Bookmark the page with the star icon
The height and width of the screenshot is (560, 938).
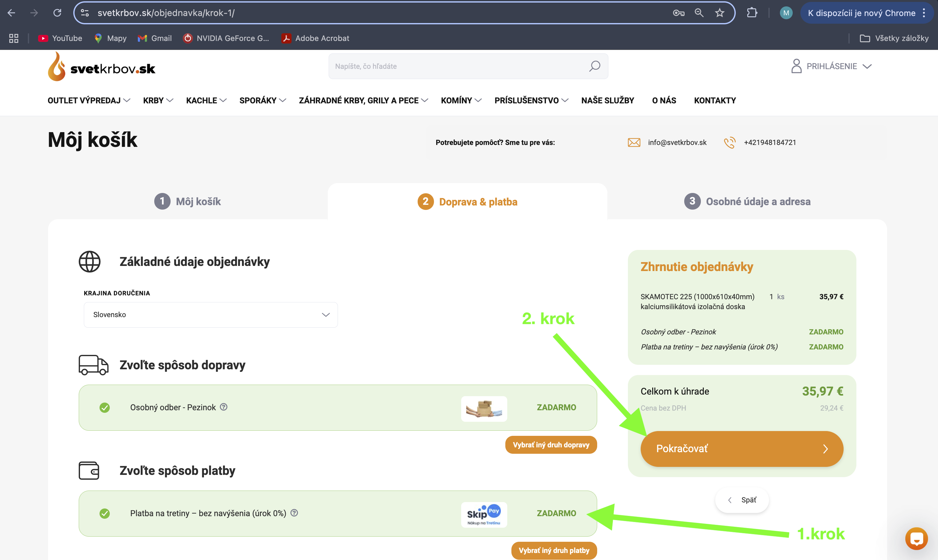[719, 13]
